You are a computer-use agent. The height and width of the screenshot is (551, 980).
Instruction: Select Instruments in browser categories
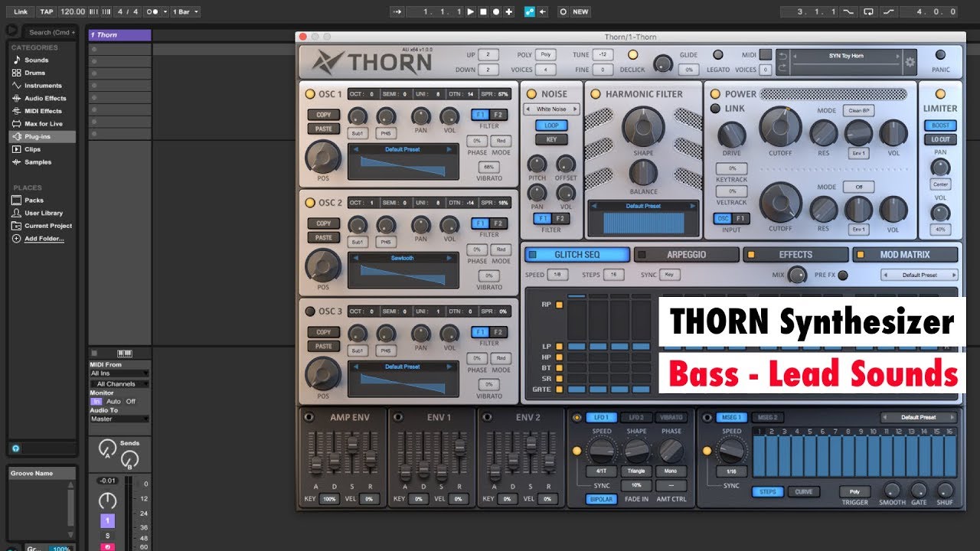pyautogui.click(x=43, y=86)
